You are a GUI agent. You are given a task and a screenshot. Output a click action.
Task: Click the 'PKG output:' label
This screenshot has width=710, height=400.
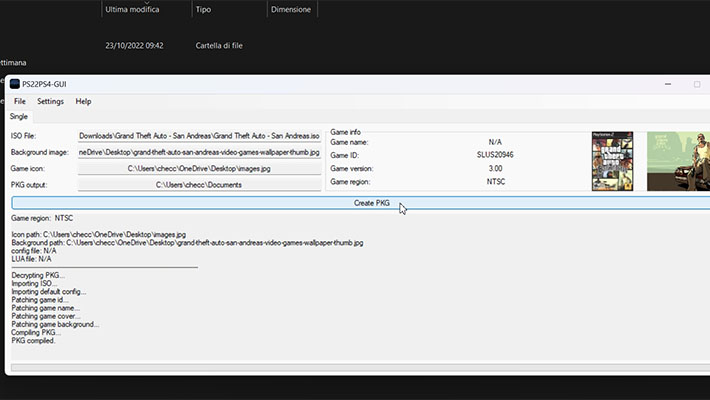click(29, 185)
